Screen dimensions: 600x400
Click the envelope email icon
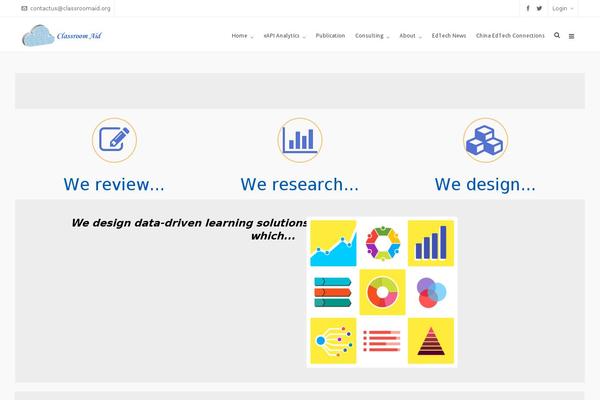(x=25, y=8)
